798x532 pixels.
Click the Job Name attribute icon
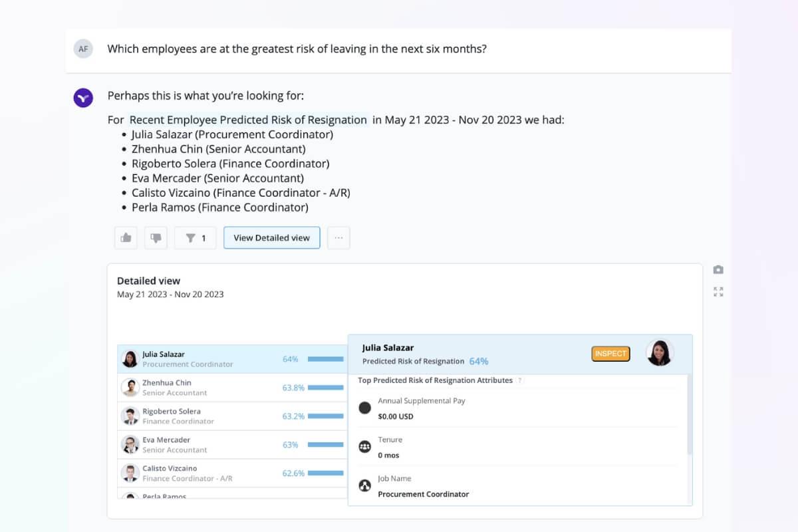click(x=364, y=485)
